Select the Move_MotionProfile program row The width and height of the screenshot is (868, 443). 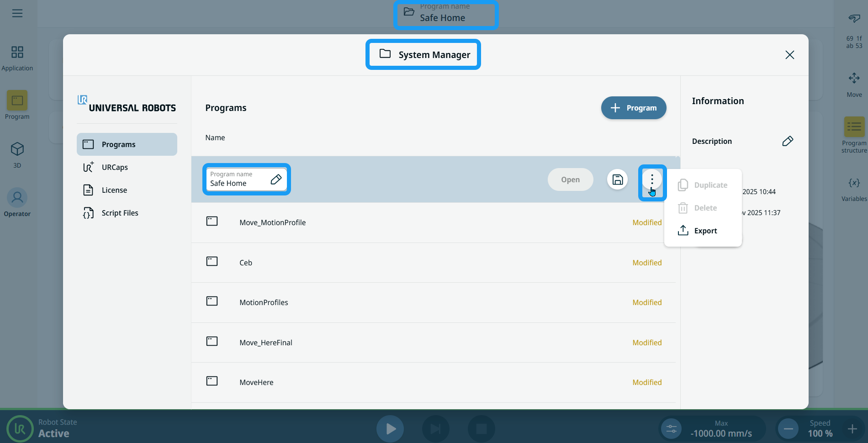273,222
